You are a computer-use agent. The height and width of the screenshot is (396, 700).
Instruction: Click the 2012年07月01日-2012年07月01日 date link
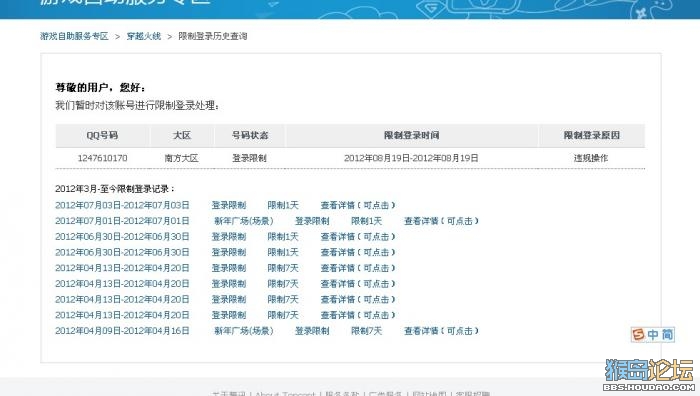[122, 221]
